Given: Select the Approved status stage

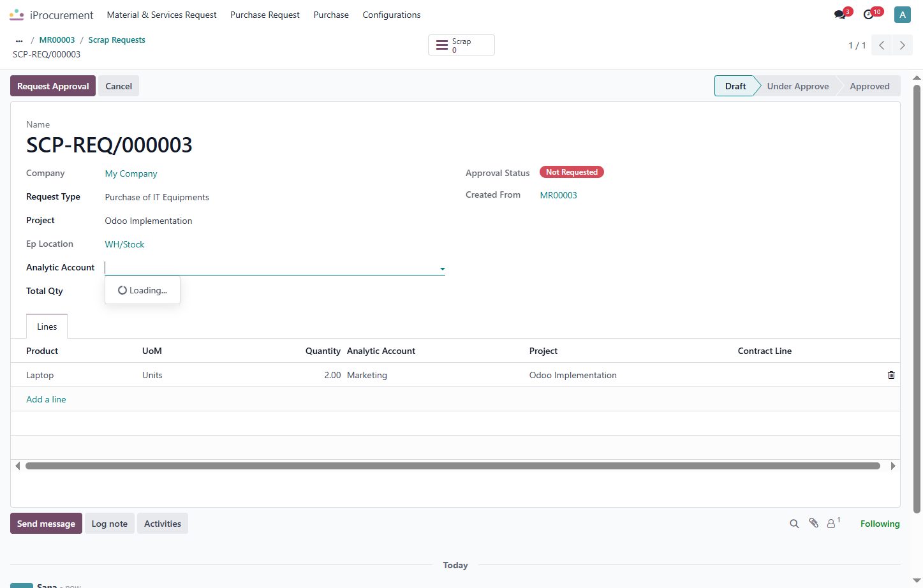Looking at the screenshot, I should click(869, 86).
